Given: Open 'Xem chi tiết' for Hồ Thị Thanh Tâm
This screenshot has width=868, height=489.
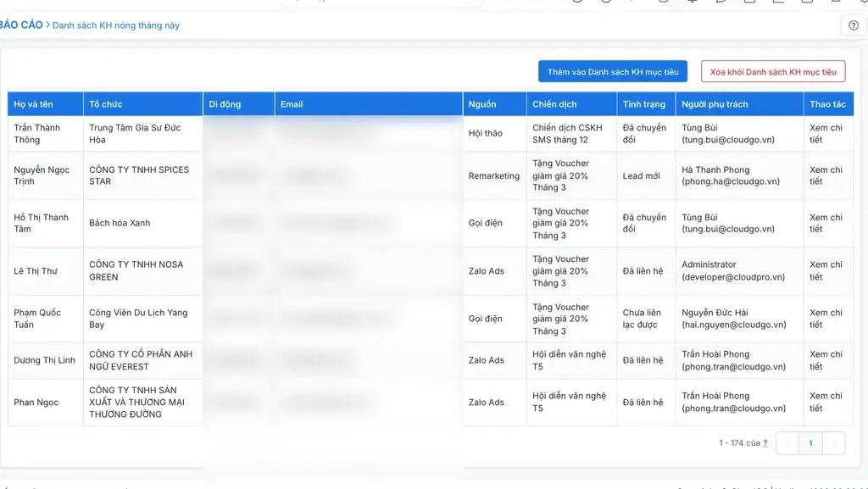Looking at the screenshot, I should click(826, 224).
